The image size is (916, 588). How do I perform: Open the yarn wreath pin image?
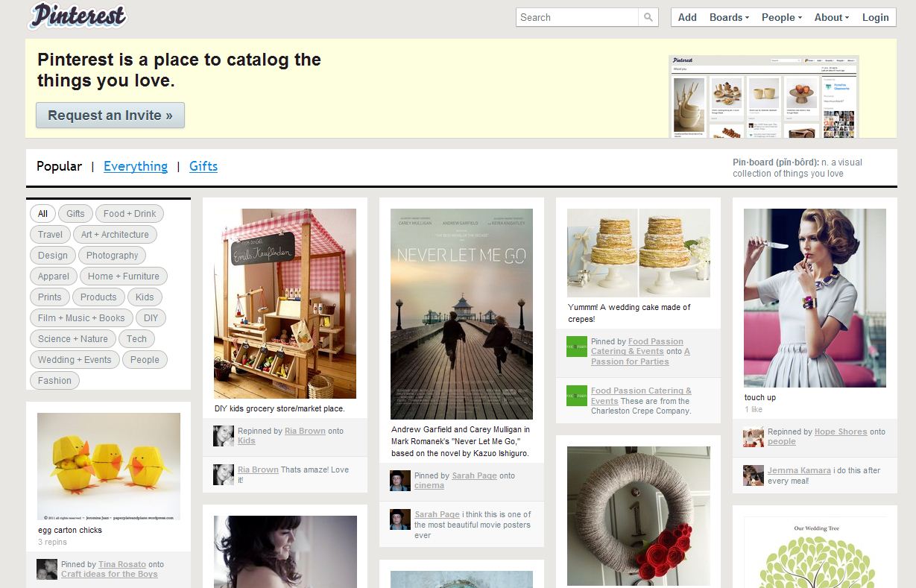tap(638, 516)
